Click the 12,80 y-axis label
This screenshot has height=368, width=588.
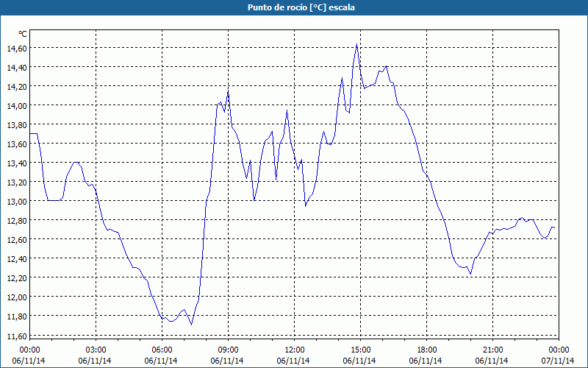point(17,220)
